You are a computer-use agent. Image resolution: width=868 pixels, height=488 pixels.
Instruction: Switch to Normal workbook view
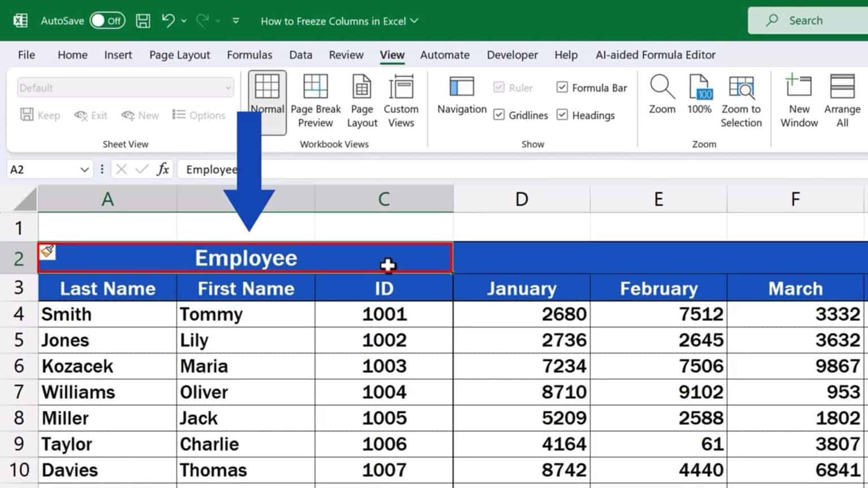click(266, 101)
